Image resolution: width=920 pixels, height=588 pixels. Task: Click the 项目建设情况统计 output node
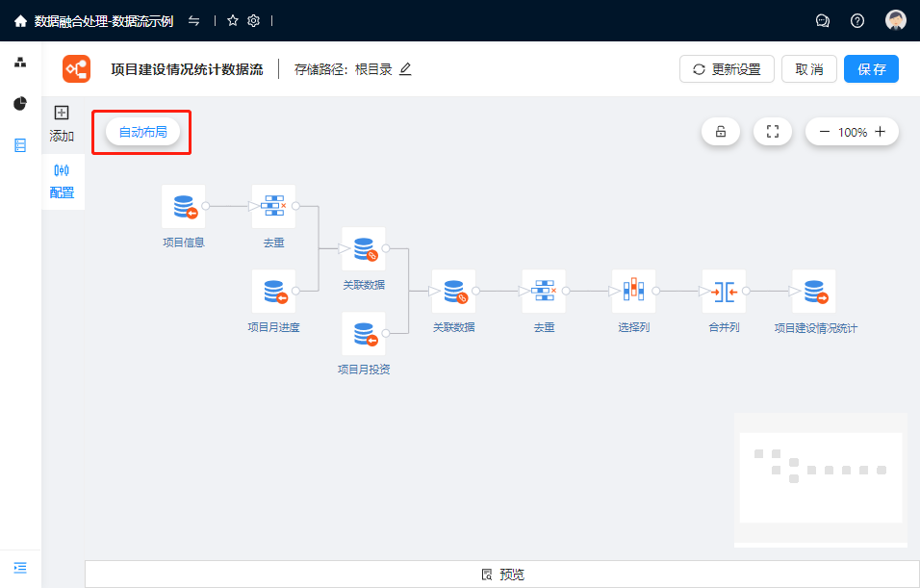click(x=814, y=291)
